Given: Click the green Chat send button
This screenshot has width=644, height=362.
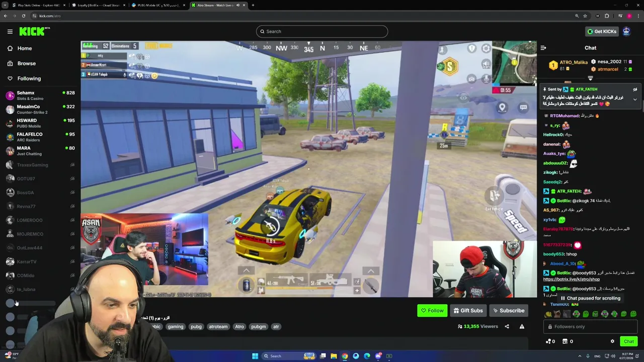Looking at the screenshot, I should pos(629,341).
